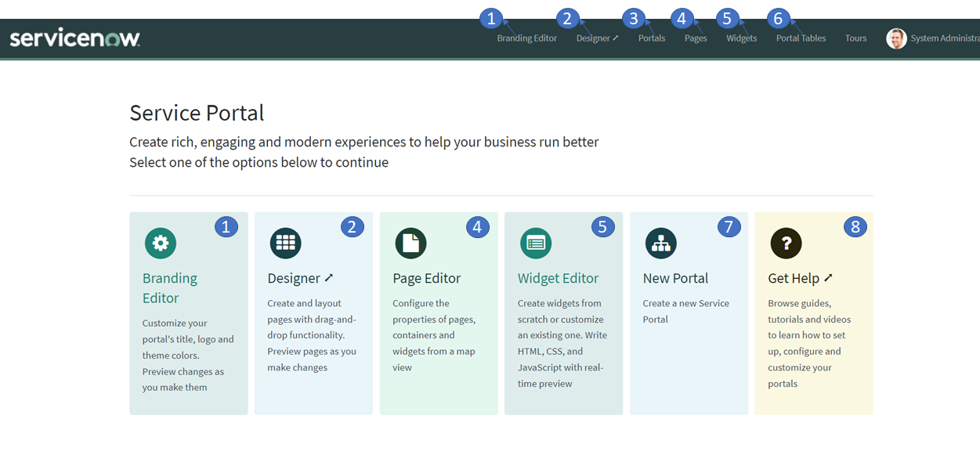Click the New Portal sitemap icon

[x=660, y=243]
